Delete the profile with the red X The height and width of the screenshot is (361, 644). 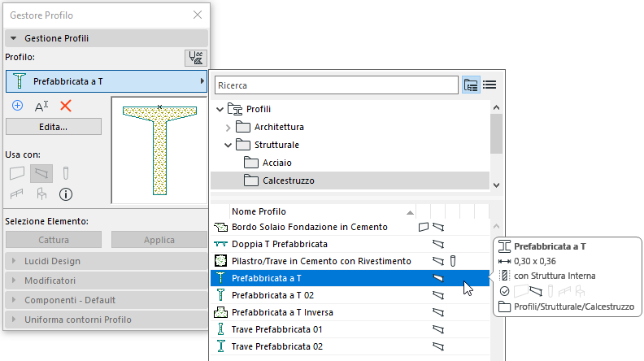(66, 106)
